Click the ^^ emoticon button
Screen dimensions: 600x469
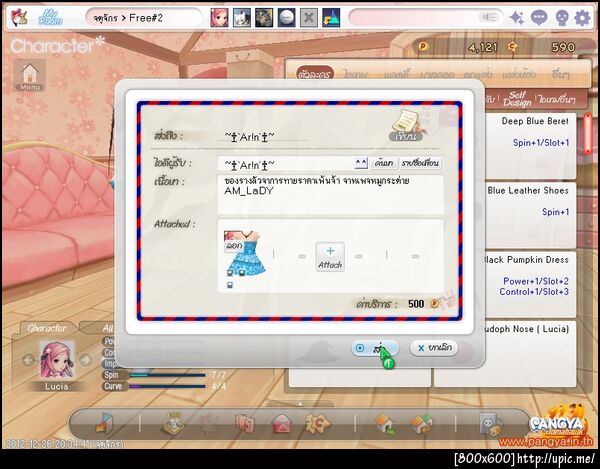tap(361, 163)
